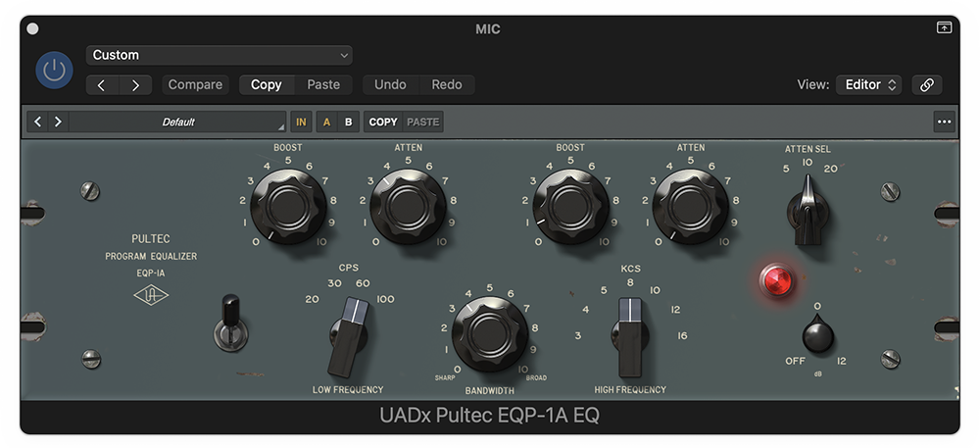Viewport: 980px width, 448px height.
Task: Click the UA diamond logo
Action: click(151, 295)
